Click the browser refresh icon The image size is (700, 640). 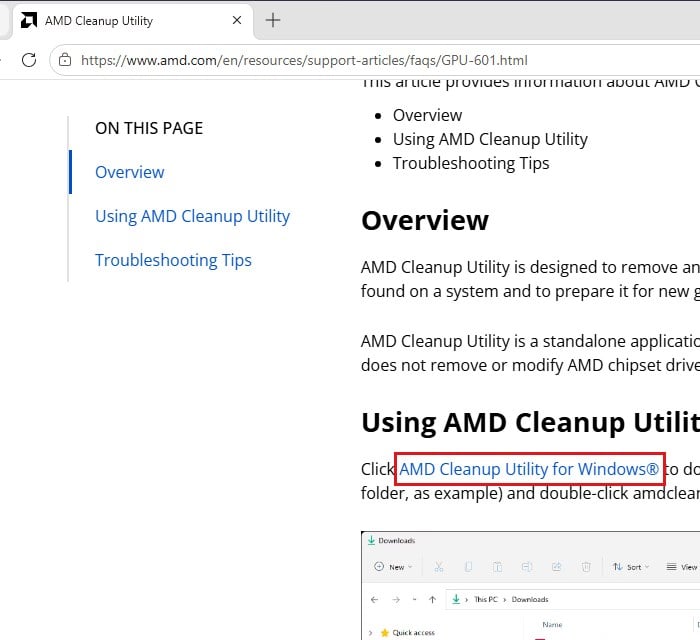tap(29, 60)
